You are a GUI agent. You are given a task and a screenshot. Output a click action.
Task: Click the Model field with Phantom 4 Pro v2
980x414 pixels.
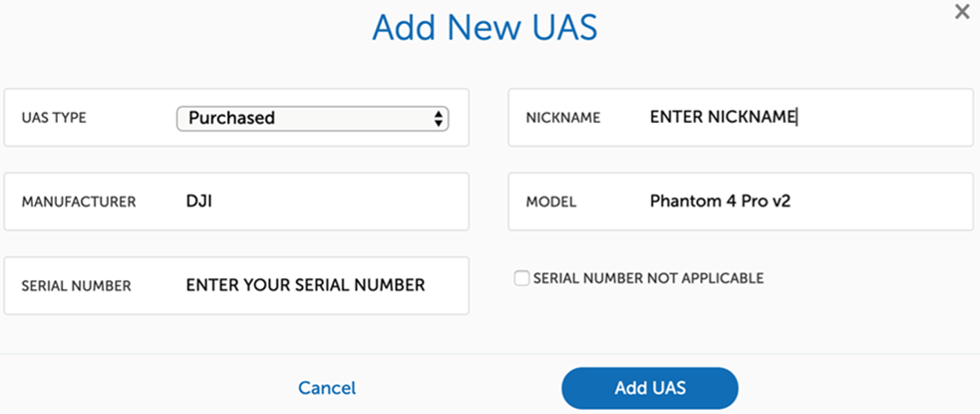point(798,202)
